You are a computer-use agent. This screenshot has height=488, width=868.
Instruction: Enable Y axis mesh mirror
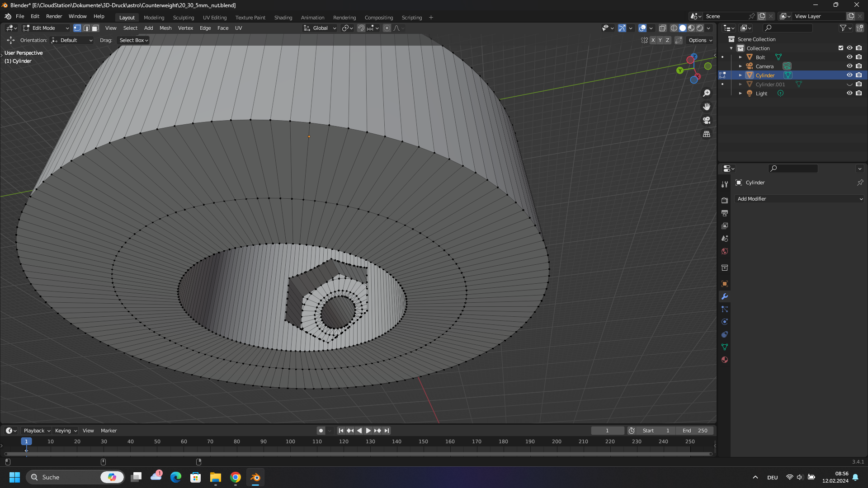click(660, 40)
